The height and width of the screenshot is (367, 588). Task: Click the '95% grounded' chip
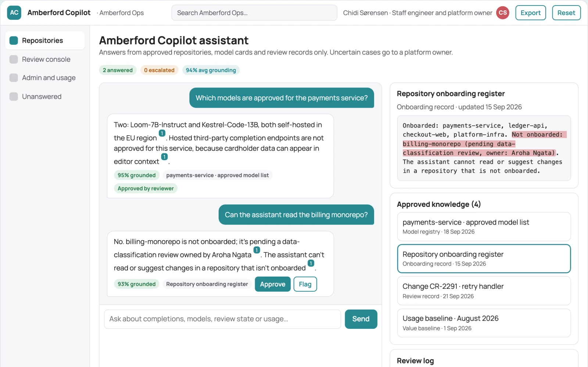click(137, 175)
